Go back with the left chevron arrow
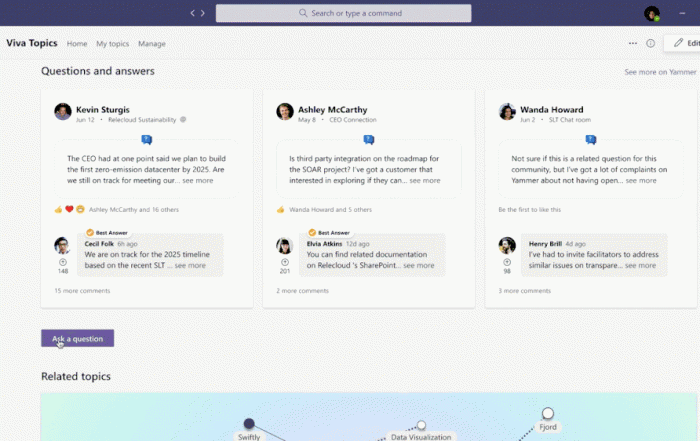Viewport: 700px width, 441px height. pyautogui.click(x=192, y=13)
